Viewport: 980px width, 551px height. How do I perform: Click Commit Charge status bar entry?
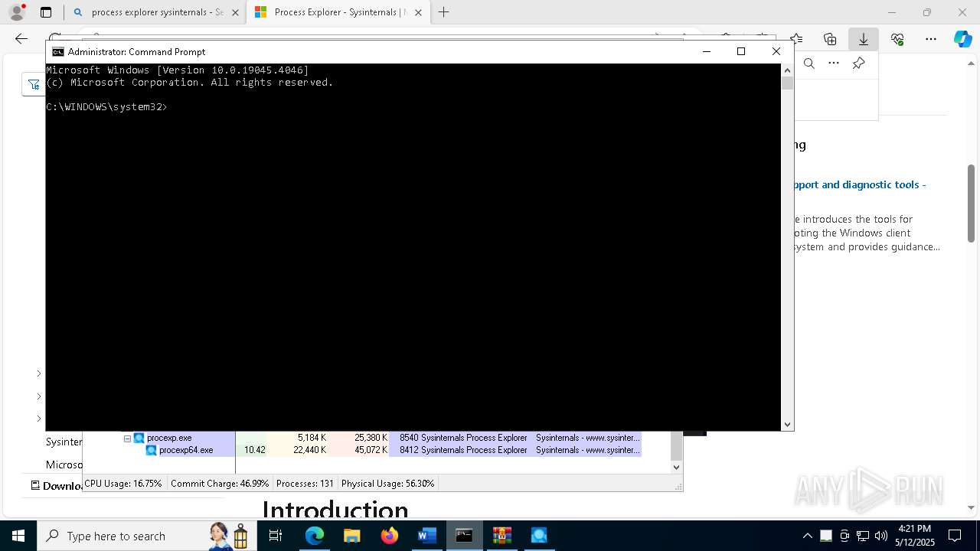pyautogui.click(x=220, y=484)
